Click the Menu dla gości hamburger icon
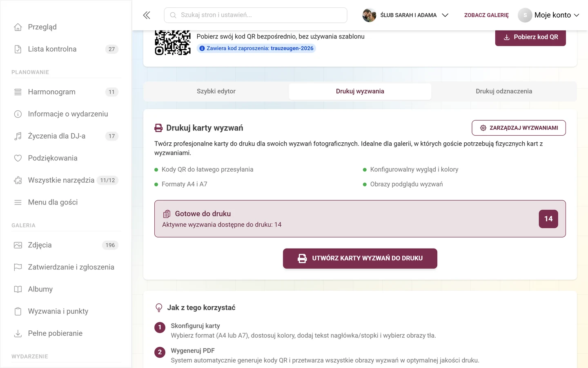This screenshot has width=588, height=368. [x=18, y=202]
